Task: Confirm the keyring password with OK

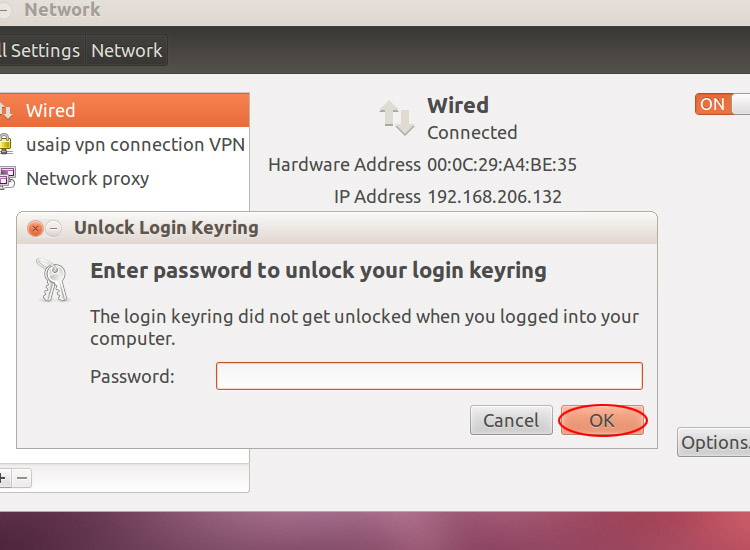Action: (602, 420)
